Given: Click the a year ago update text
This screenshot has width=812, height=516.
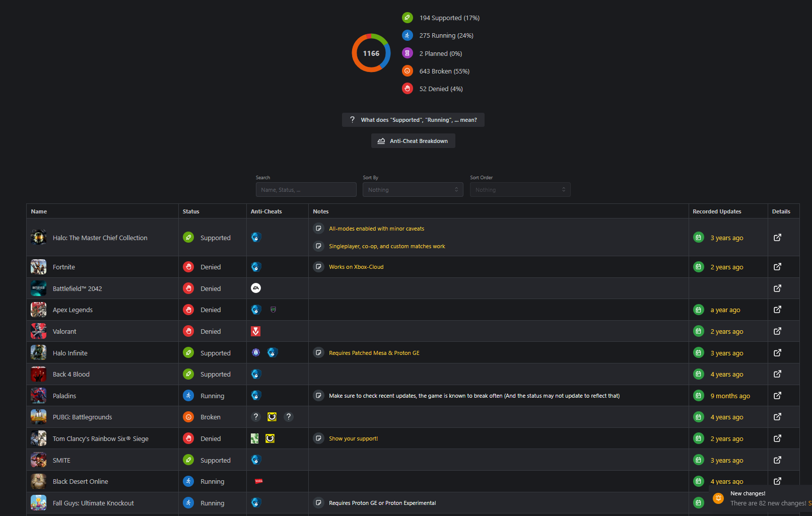Looking at the screenshot, I should tap(725, 310).
